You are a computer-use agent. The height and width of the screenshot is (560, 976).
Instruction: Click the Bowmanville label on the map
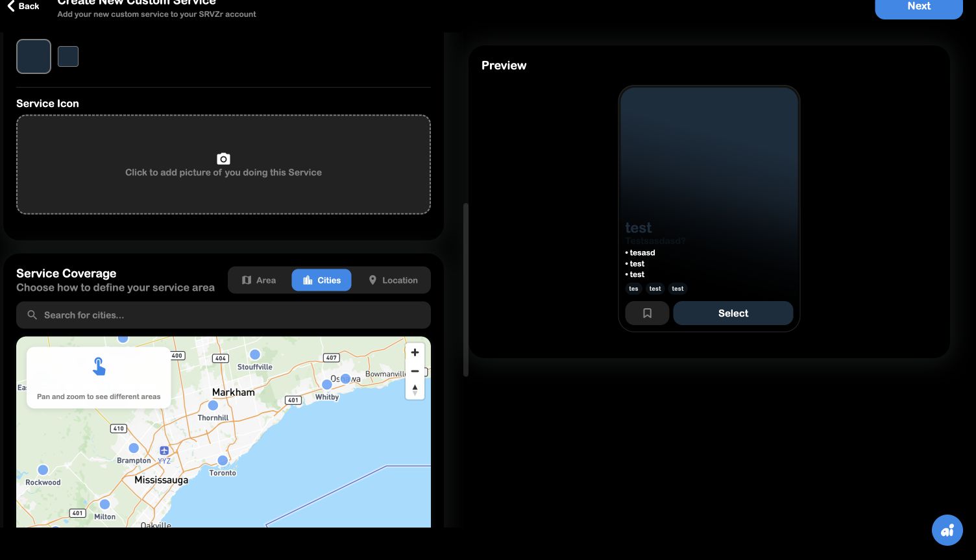click(x=385, y=374)
